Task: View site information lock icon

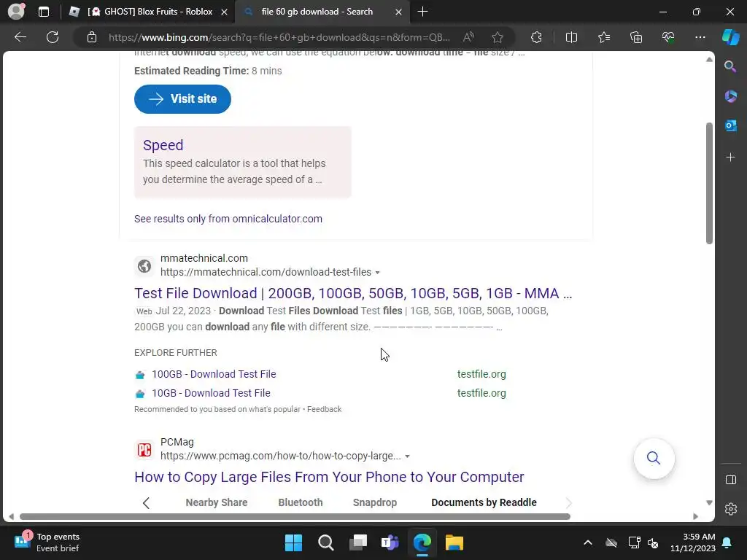Action: [x=92, y=37]
